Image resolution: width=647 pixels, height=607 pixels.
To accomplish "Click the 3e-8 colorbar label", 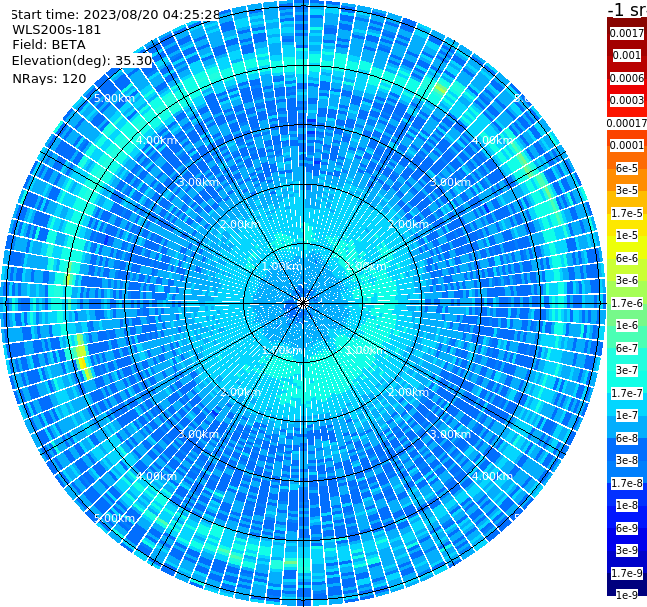I will (627, 460).
